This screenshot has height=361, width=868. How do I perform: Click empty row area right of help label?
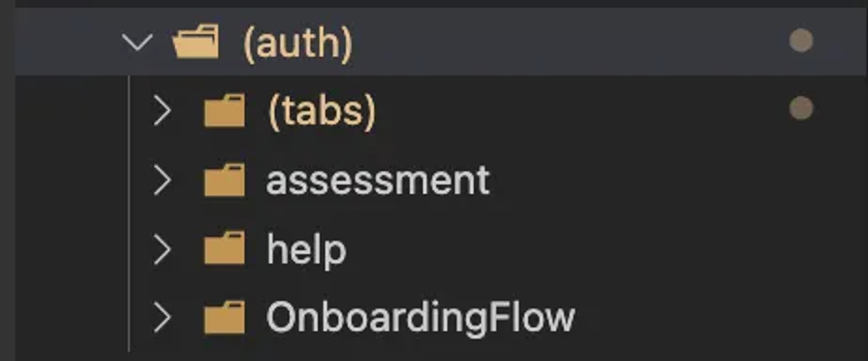click(x=606, y=249)
